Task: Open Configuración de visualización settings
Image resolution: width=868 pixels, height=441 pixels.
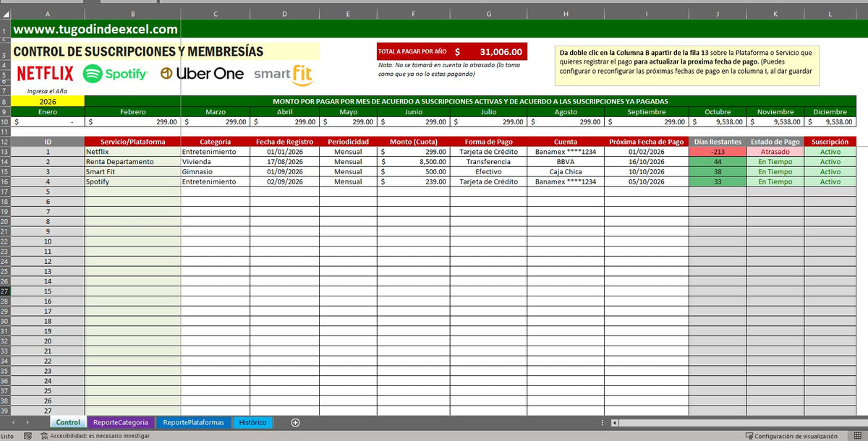Action: click(x=791, y=436)
